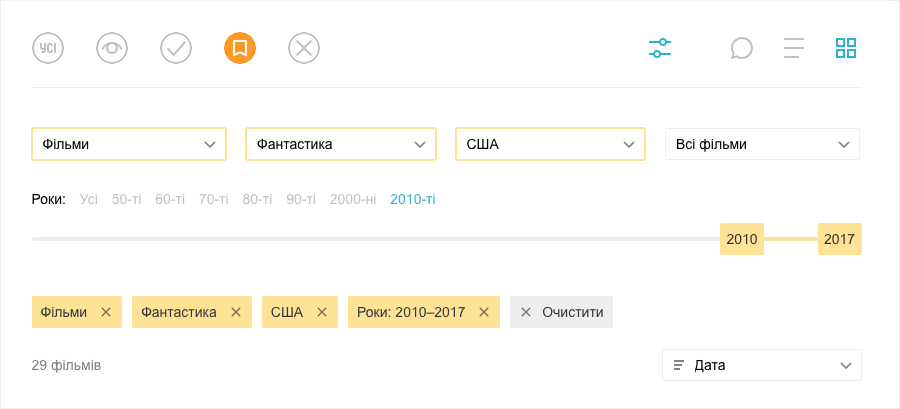Click the eye 'watching' status icon
Viewport: 900px width, 409px height.
click(x=112, y=48)
